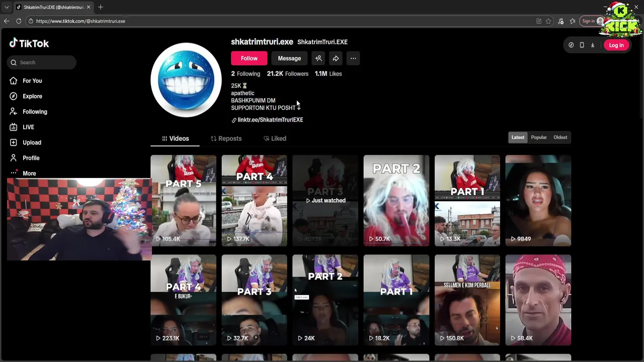Switch to the Liked tab

point(275,138)
